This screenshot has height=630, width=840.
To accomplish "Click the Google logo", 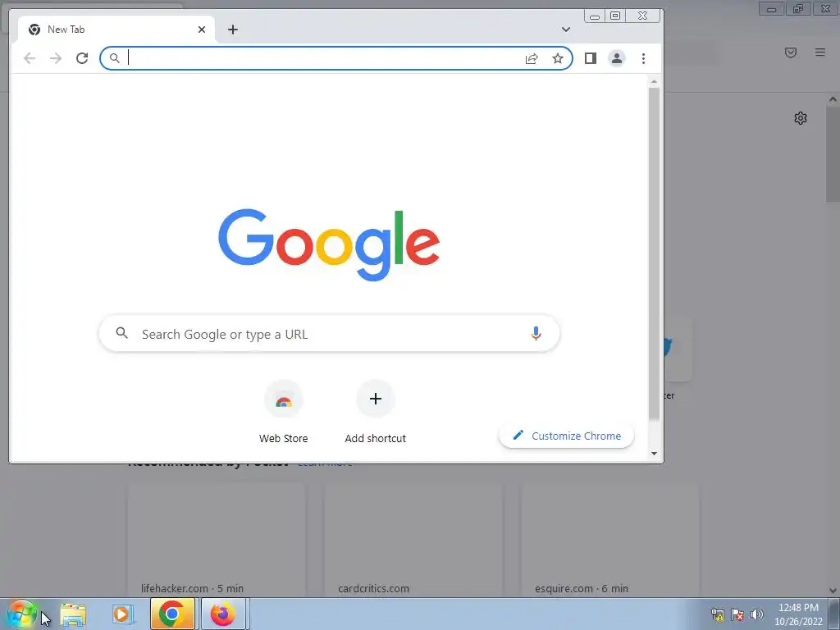I will [329, 244].
